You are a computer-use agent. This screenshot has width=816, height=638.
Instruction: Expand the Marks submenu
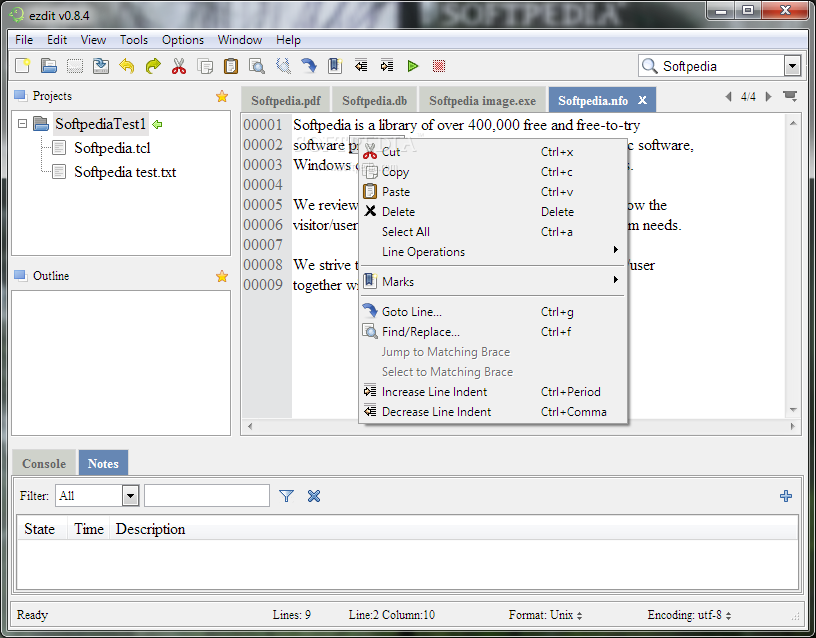tap(493, 282)
